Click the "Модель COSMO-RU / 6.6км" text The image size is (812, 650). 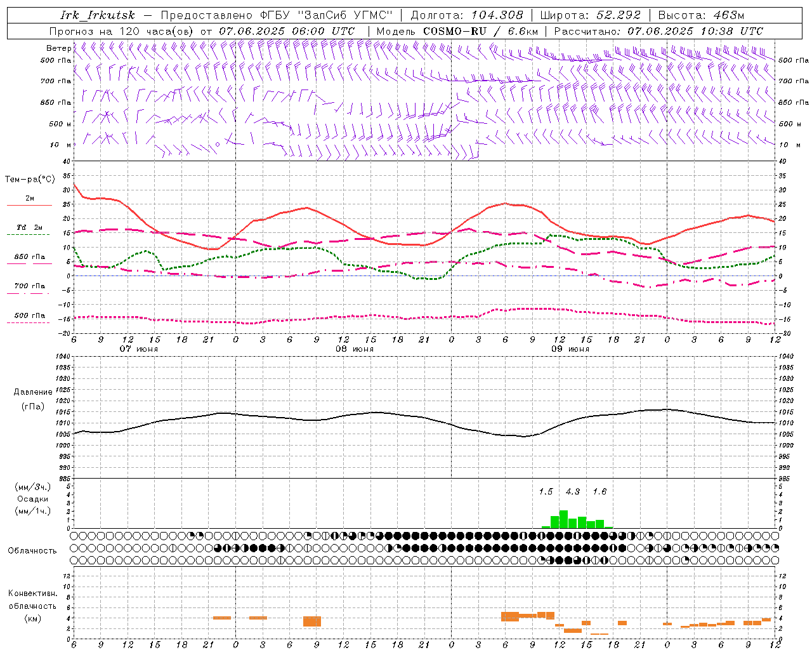457,31
